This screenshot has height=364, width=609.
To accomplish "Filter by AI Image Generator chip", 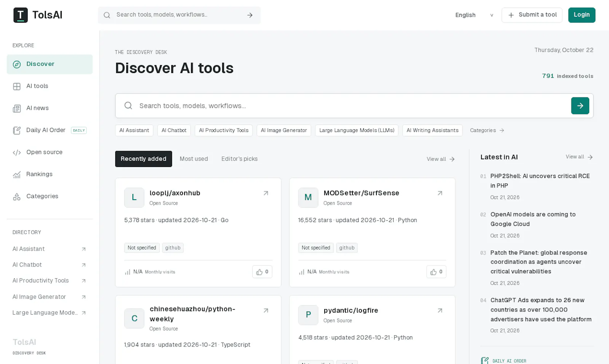I will coord(284,130).
